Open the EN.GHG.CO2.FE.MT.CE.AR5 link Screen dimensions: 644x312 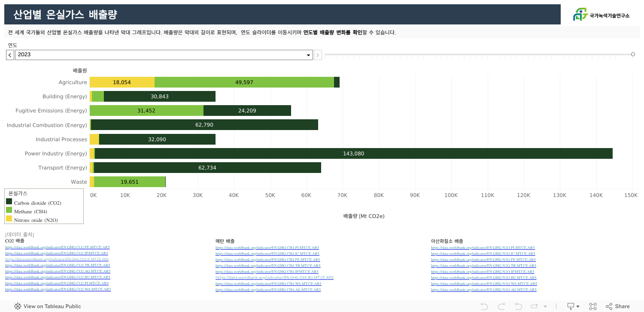pos(57,247)
